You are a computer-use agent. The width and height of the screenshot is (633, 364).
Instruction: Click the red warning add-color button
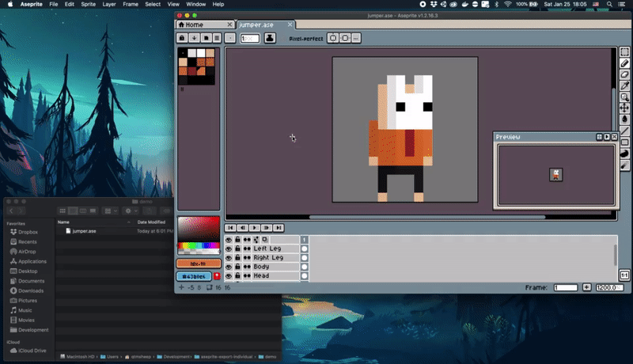pyautogui.click(x=217, y=276)
